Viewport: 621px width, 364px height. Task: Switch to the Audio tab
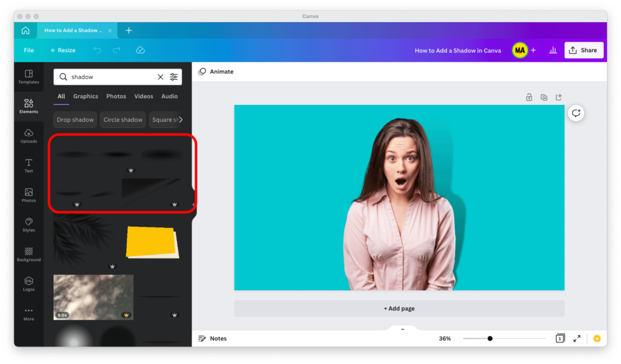(x=170, y=96)
